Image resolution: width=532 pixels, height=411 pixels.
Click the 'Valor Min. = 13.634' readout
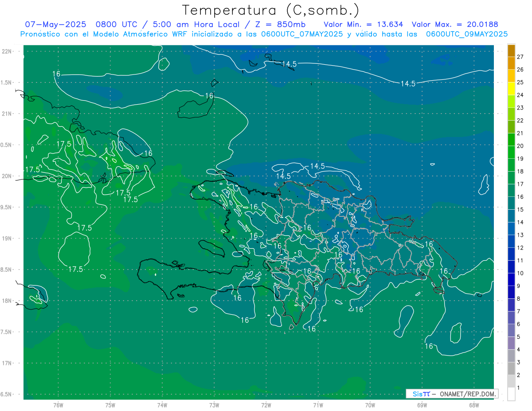pos(363,24)
